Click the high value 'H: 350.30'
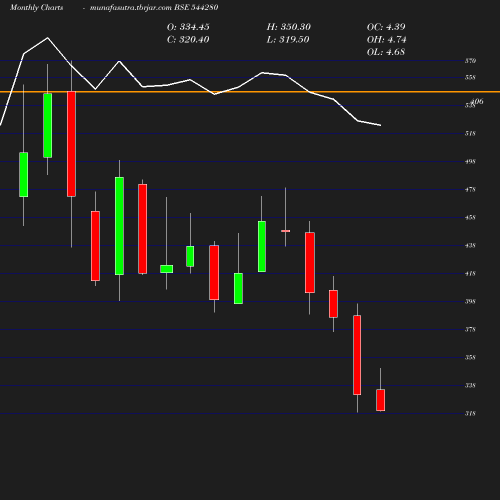 click(x=289, y=27)
